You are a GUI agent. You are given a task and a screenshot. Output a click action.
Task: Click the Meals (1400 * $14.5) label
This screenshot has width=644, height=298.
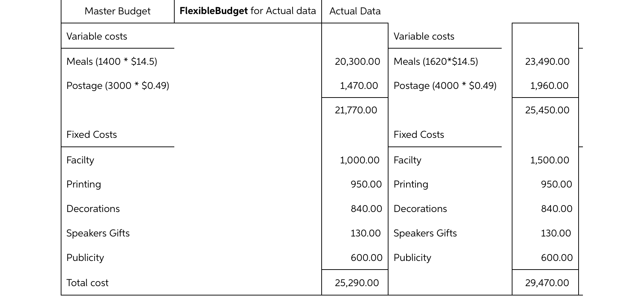point(112,62)
